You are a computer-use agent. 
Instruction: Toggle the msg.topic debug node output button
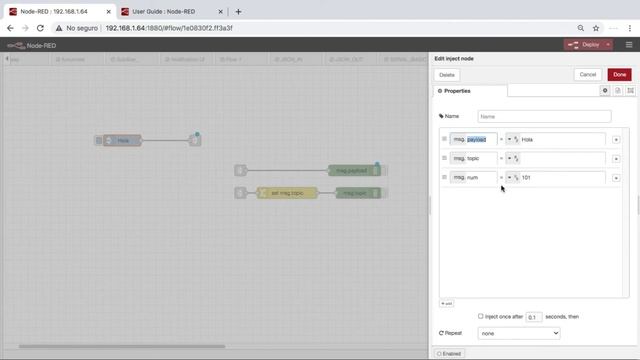point(384,193)
